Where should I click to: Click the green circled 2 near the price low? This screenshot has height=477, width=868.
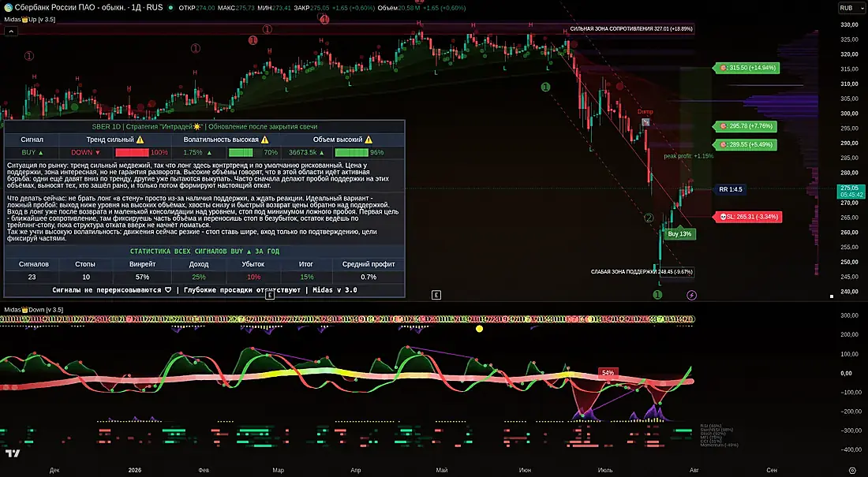click(649, 218)
